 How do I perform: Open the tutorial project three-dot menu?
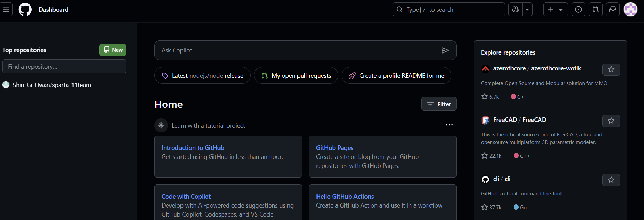(x=449, y=125)
